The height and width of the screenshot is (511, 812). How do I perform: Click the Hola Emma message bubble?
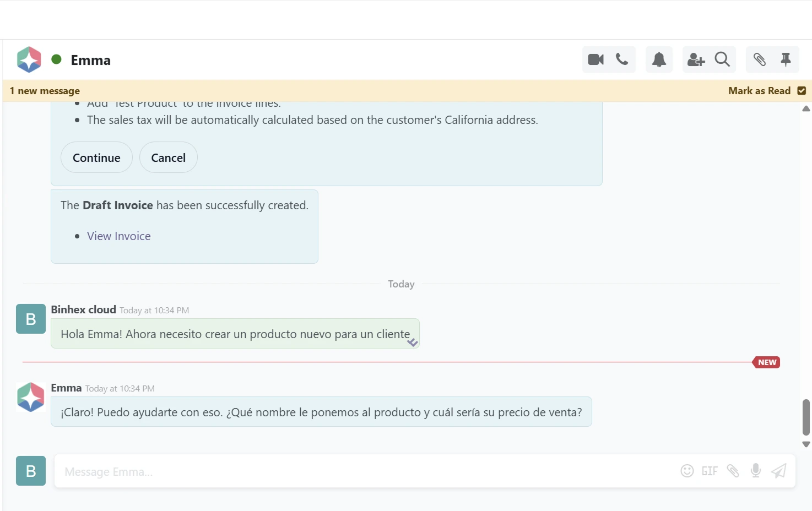(235, 334)
